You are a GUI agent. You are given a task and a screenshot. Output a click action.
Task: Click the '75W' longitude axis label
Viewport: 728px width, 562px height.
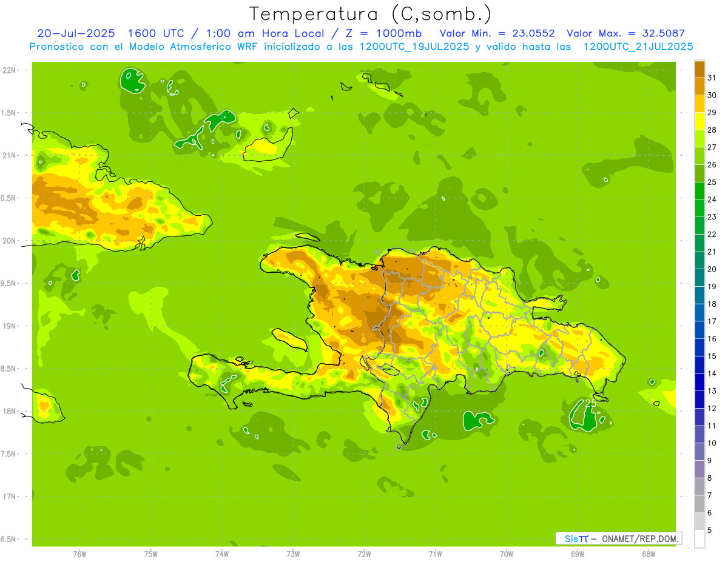151,555
